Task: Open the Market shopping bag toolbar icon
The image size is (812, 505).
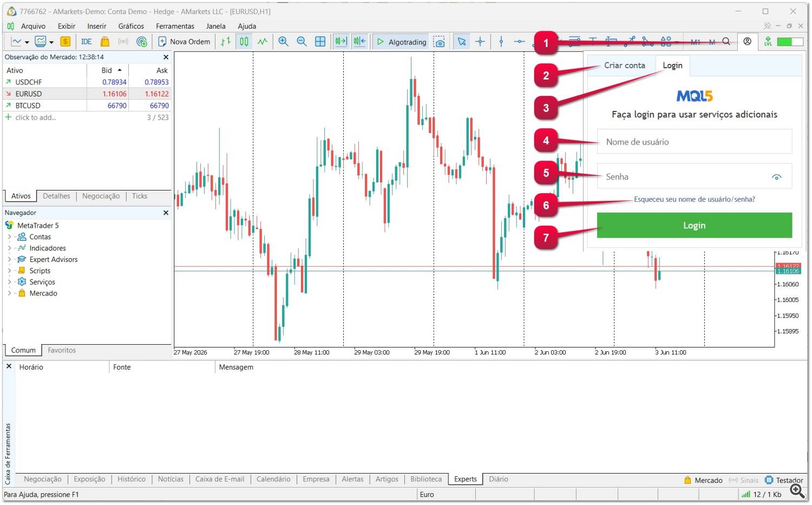Action: [x=105, y=42]
